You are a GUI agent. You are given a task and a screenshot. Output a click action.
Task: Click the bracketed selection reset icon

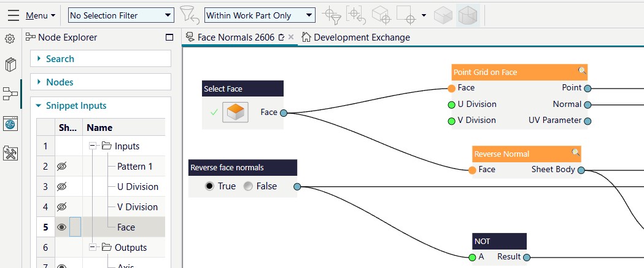[x=355, y=15]
